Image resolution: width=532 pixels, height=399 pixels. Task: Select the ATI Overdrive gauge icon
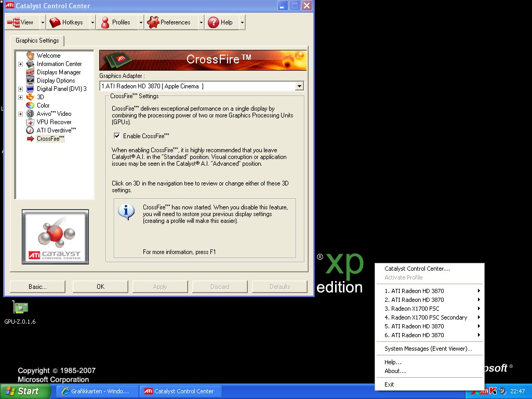[x=30, y=130]
